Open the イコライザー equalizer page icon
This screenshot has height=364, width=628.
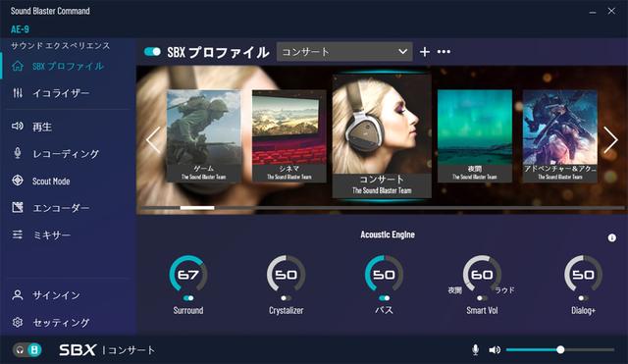tap(18, 93)
